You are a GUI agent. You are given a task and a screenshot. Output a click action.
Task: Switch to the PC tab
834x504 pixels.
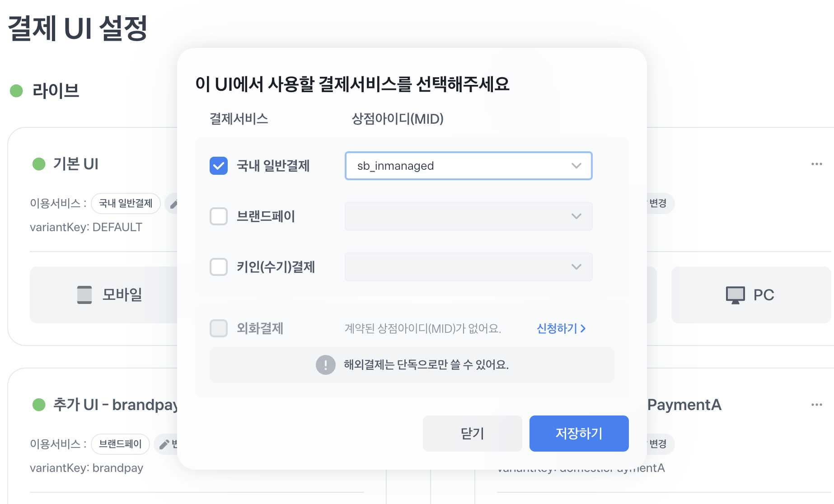tap(750, 295)
